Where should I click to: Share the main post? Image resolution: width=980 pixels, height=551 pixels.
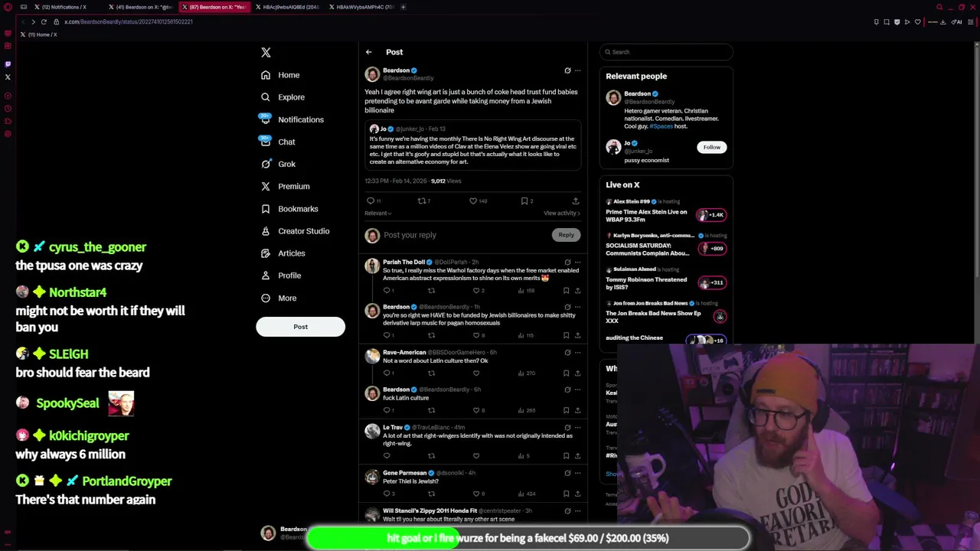pos(576,201)
